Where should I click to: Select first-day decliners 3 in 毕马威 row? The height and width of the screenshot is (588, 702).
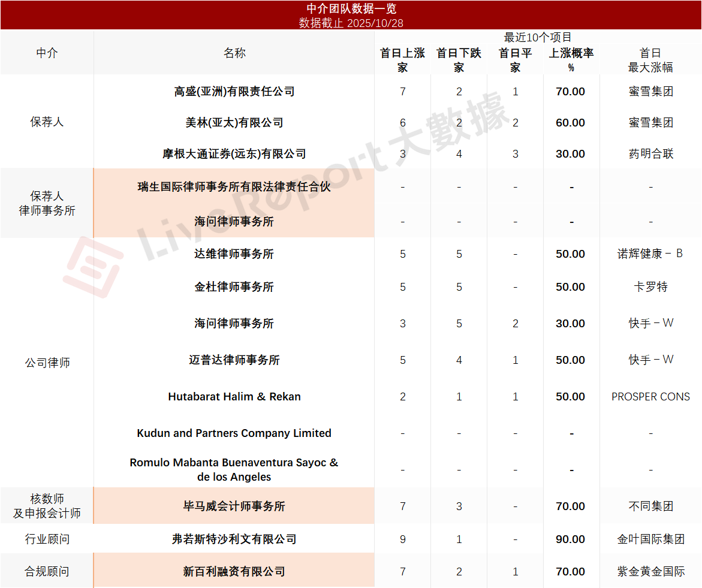pyautogui.click(x=459, y=506)
